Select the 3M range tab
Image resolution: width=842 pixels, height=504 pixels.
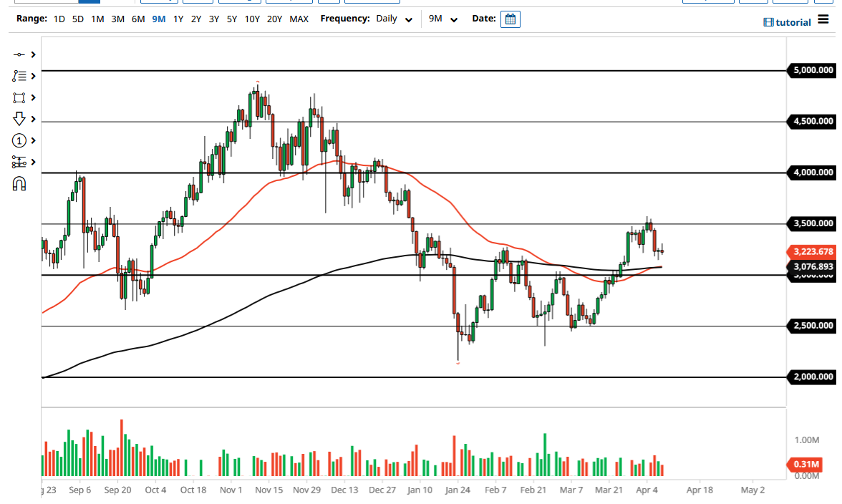(117, 19)
